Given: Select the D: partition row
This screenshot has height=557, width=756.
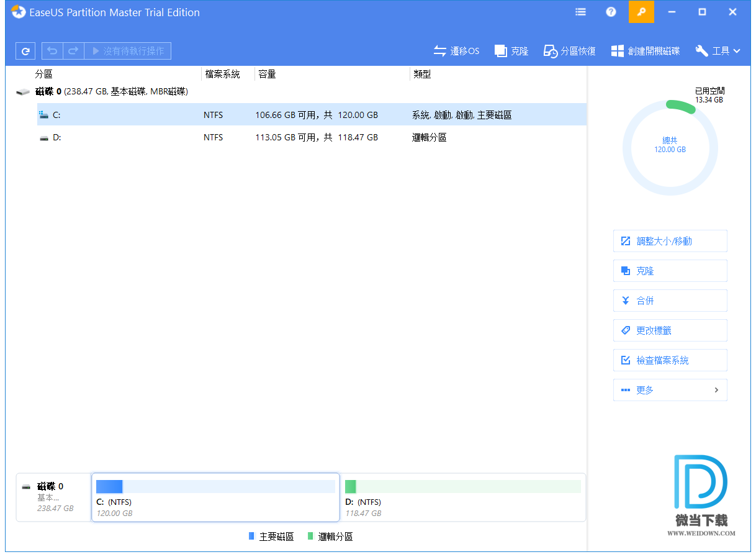Looking at the screenshot, I should [312, 137].
